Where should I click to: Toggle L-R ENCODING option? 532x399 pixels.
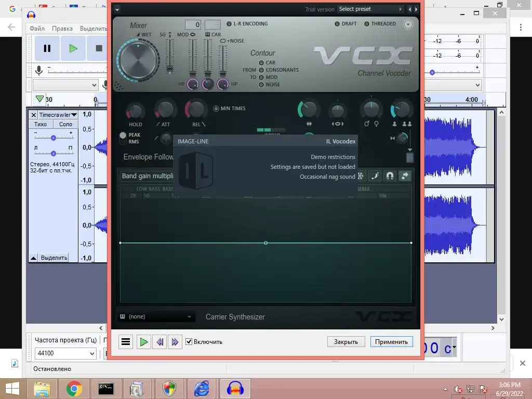point(247,24)
